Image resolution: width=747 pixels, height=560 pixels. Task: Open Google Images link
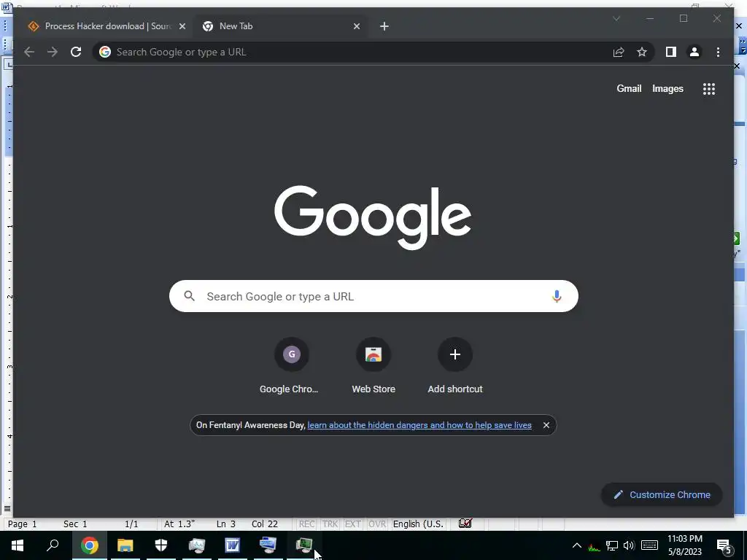667,88
